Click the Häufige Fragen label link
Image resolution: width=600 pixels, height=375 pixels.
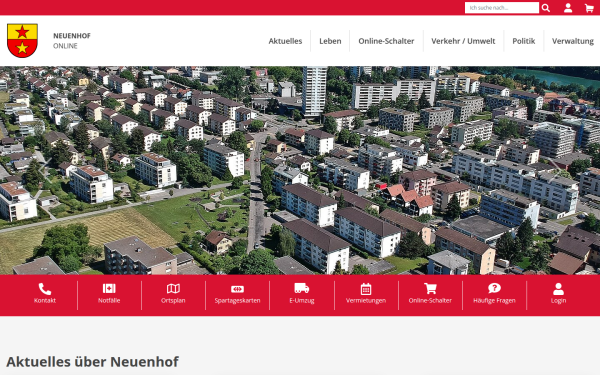point(494,301)
